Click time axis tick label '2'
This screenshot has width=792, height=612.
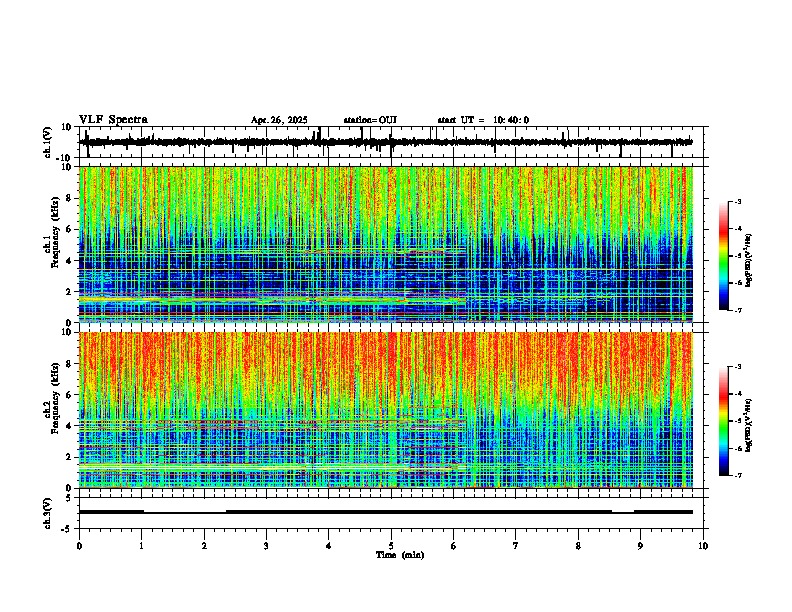point(204,546)
